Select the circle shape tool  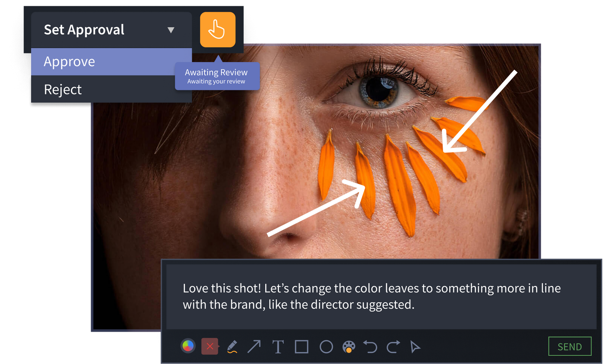pos(326,347)
